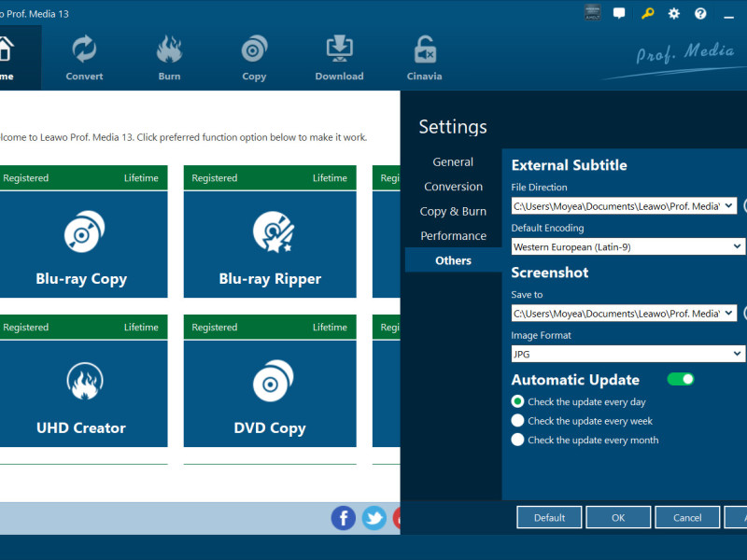This screenshot has height=560, width=747.
Task: Click Registered label on DVD Copy tile
Action: point(215,328)
